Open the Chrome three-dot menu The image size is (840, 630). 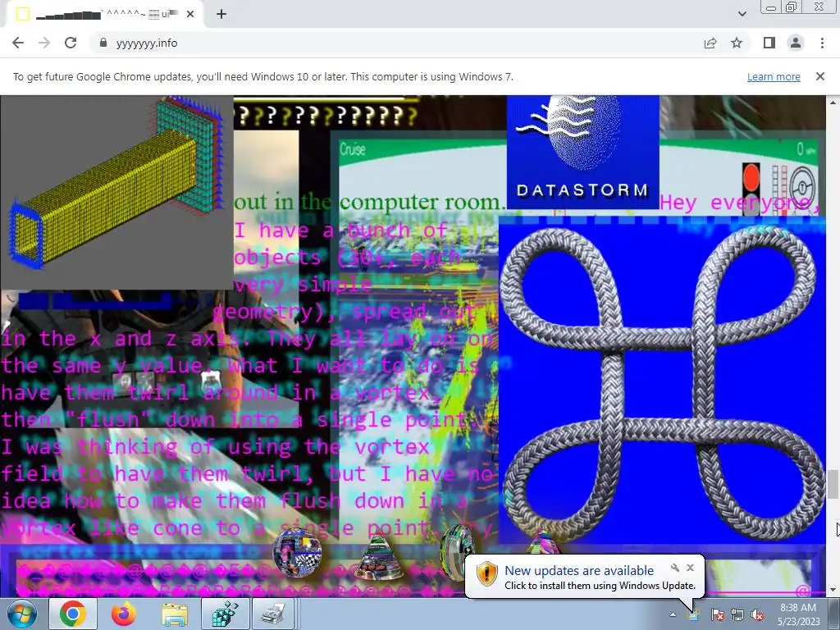coord(822,43)
